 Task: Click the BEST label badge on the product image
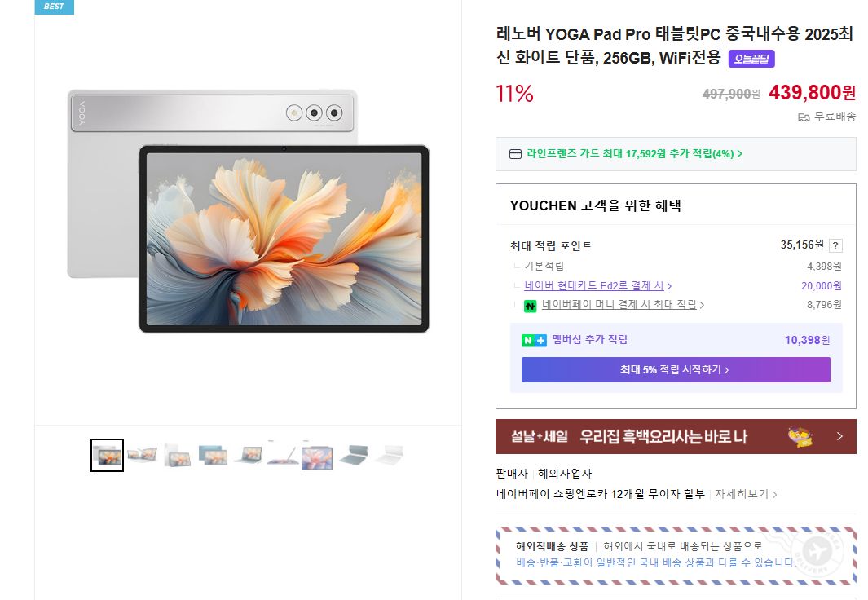click(55, 7)
